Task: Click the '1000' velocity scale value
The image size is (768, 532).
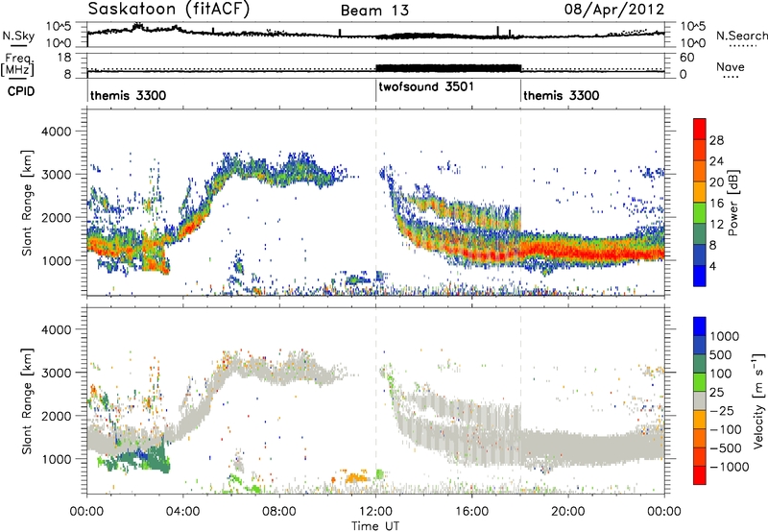Action: pyautogui.click(x=725, y=336)
